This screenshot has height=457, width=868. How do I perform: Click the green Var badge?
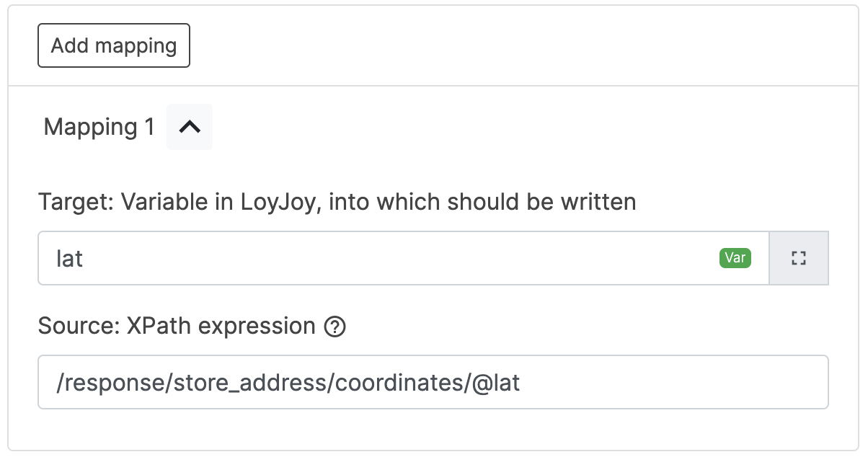click(x=735, y=258)
